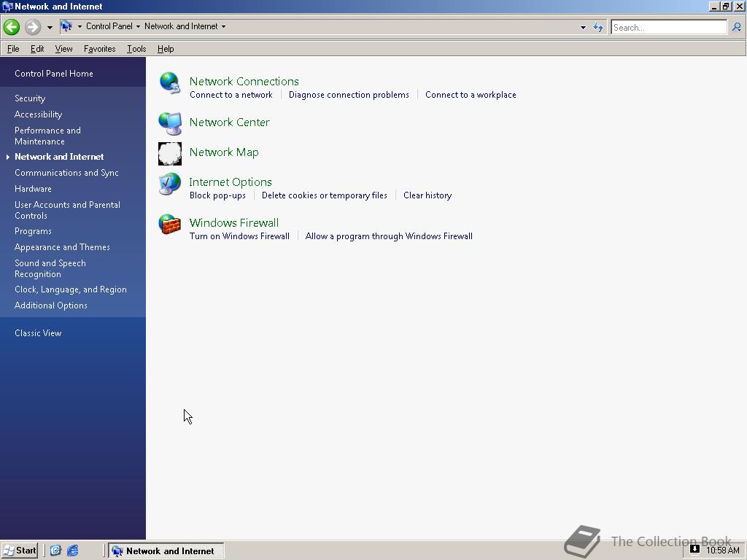Expand dropdown arrow after Network and Internet breadcrumb
This screenshot has width=747, height=560.
[223, 27]
